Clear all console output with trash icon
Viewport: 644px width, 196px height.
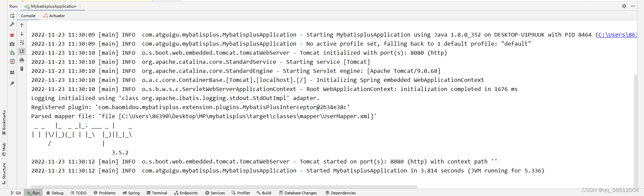click(22, 68)
